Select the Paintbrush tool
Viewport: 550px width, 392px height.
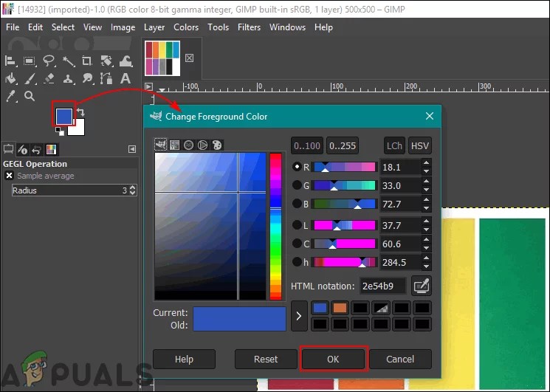[30, 78]
